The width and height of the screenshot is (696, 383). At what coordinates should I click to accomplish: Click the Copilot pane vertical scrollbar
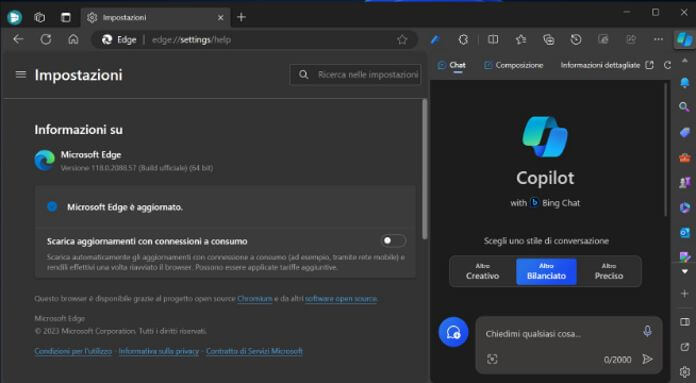pos(665,150)
